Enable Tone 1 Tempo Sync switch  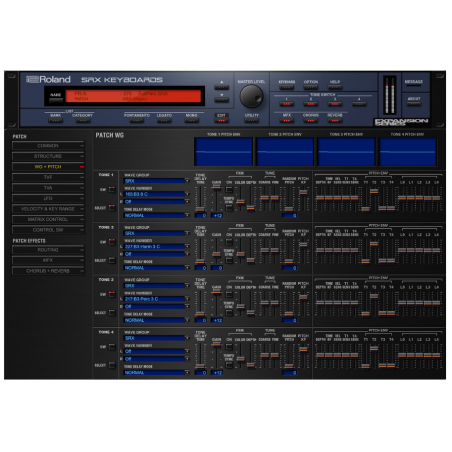[229, 208]
